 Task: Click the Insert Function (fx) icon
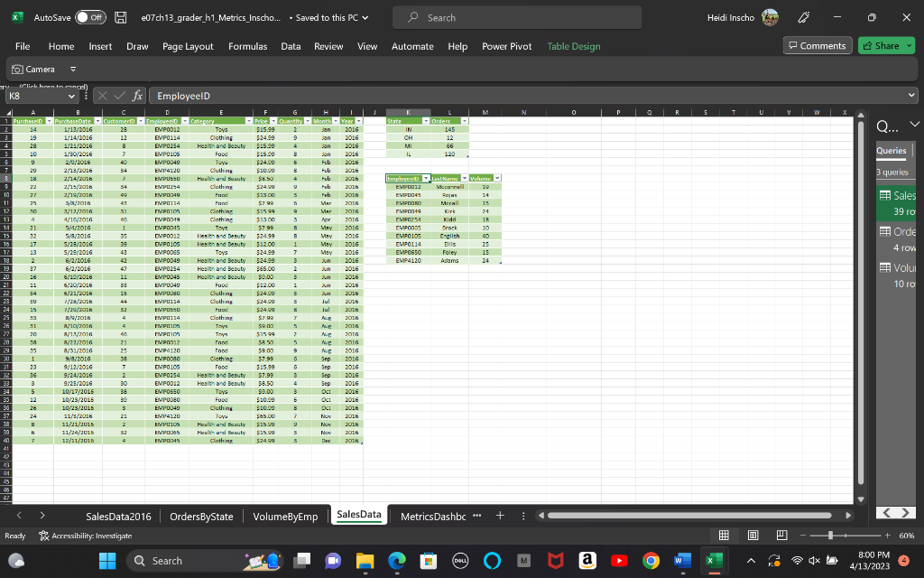pyautogui.click(x=136, y=96)
